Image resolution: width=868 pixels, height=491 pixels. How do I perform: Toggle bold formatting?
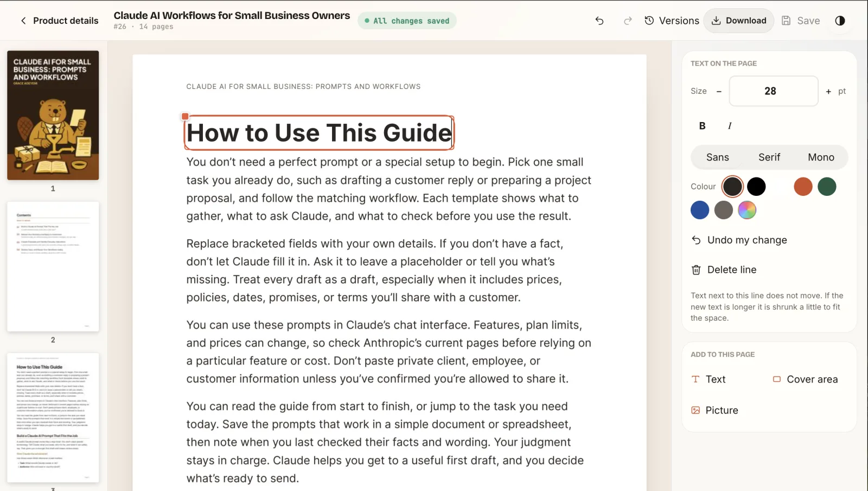coord(702,126)
